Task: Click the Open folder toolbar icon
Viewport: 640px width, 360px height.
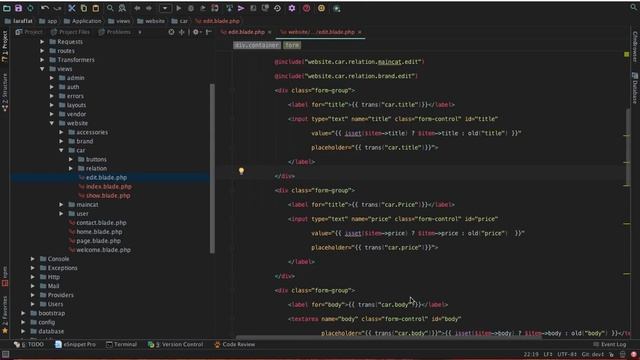Action: [7, 8]
